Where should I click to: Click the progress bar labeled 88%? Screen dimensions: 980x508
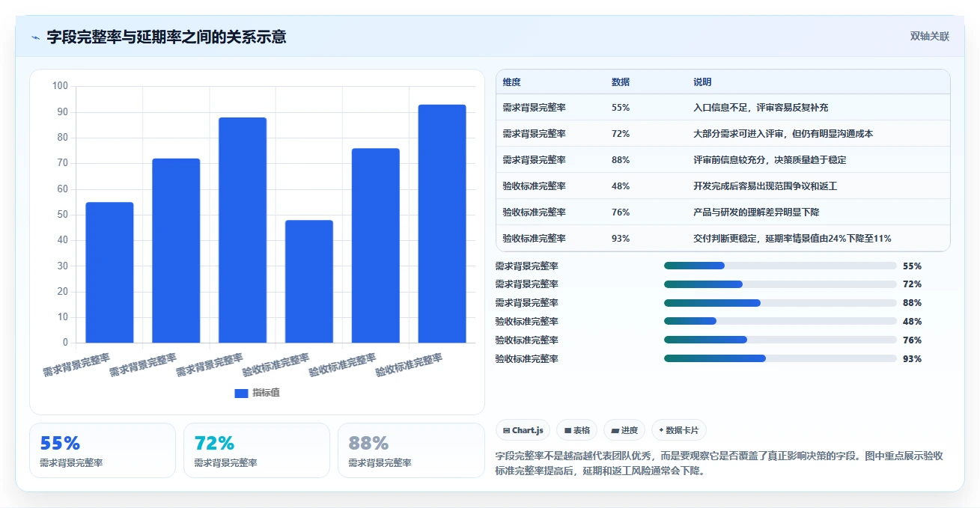(x=780, y=303)
